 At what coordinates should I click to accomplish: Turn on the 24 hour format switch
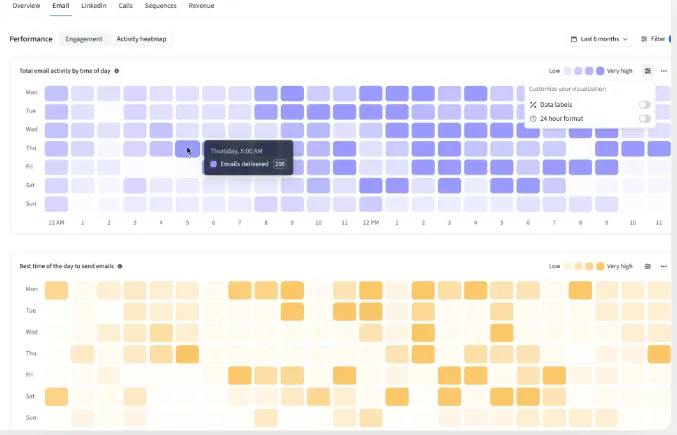(x=644, y=119)
